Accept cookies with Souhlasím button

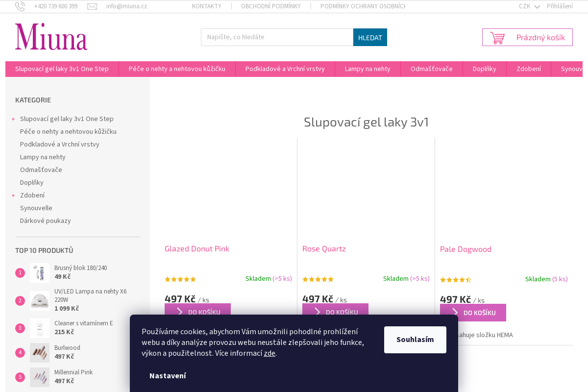point(415,340)
